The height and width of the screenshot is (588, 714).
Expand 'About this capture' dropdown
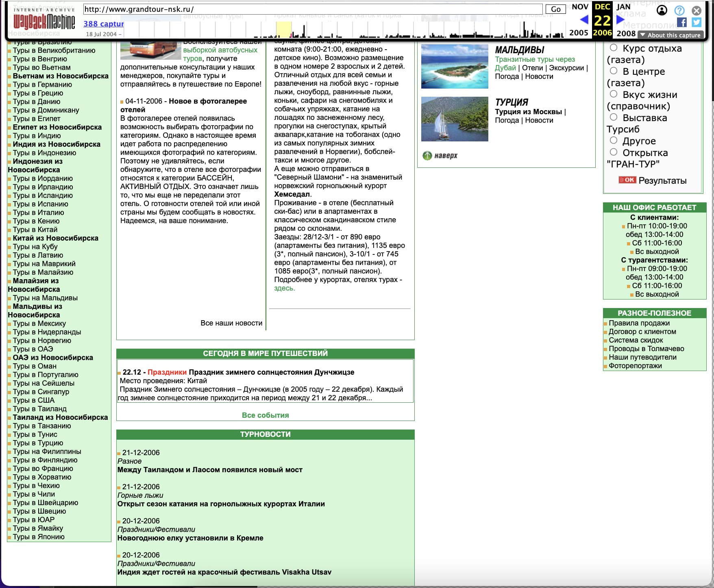tap(670, 35)
